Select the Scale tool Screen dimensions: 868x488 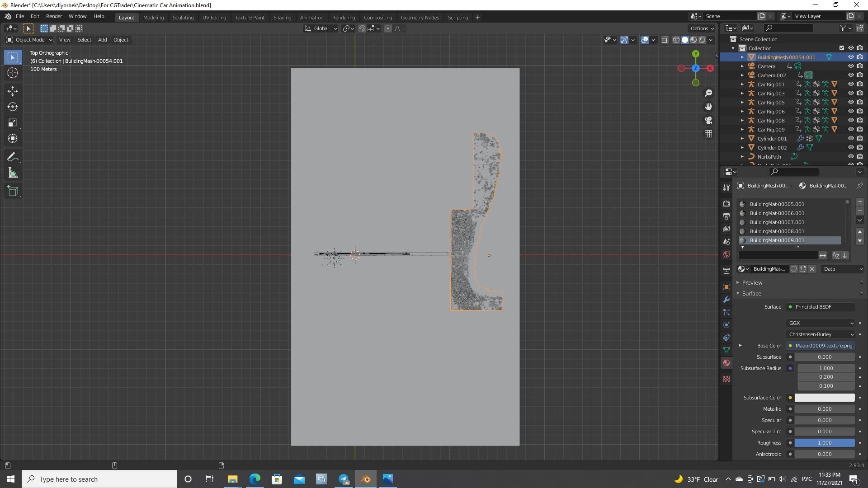13,123
